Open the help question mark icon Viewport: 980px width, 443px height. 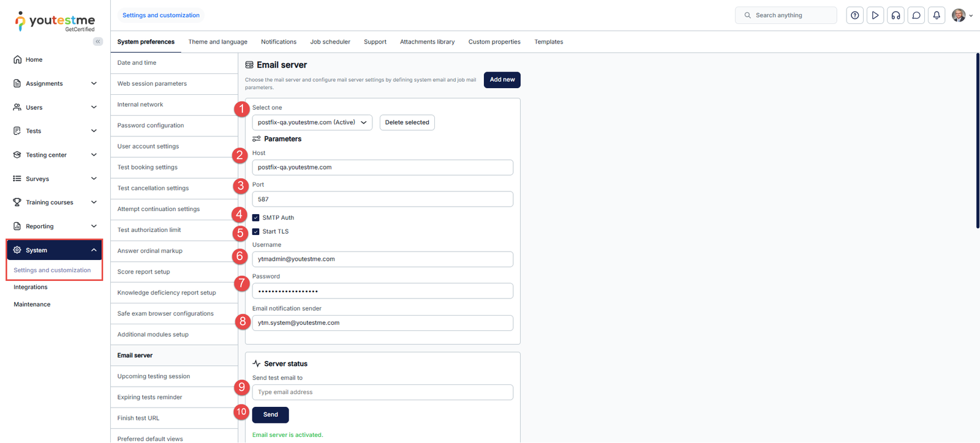tap(855, 15)
